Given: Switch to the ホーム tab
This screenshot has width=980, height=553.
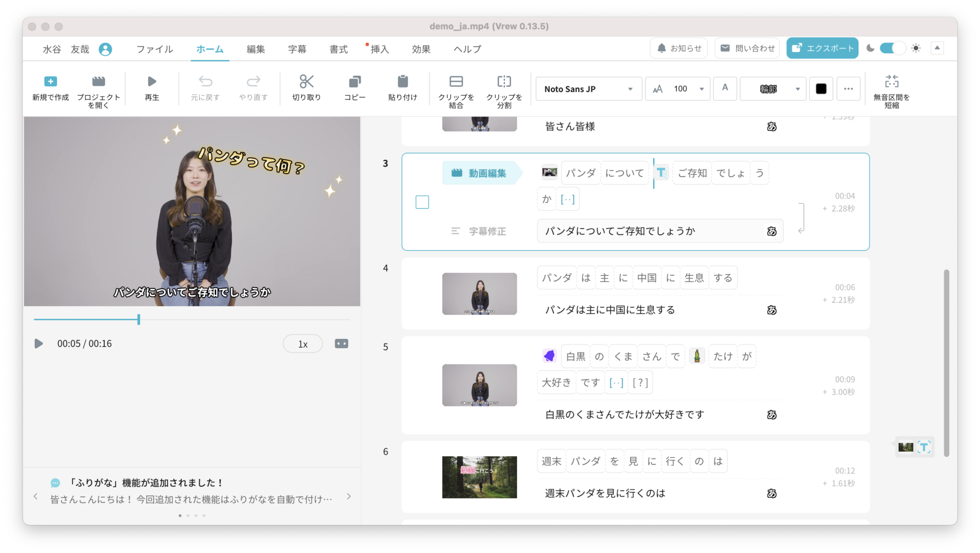Looking at the screenshot, I should coord(210,49).
